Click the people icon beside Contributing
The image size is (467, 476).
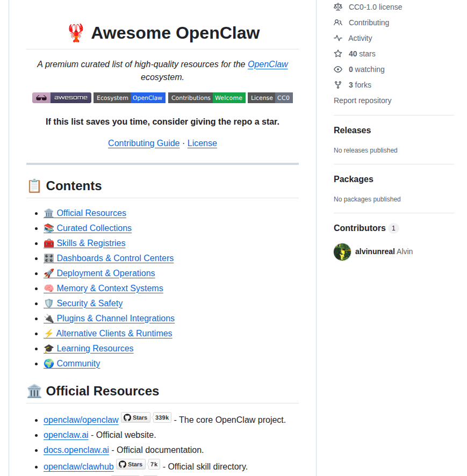click(x=338, y=23)
